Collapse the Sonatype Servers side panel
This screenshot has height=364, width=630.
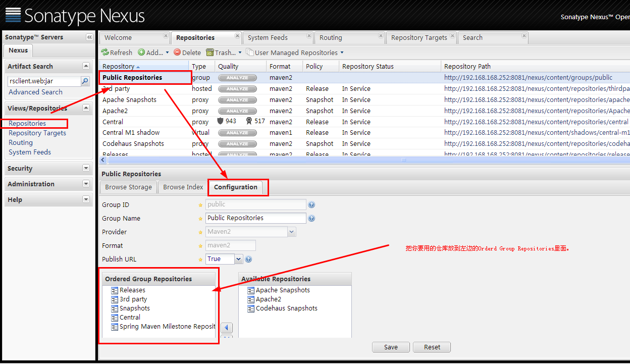[89, 37]
